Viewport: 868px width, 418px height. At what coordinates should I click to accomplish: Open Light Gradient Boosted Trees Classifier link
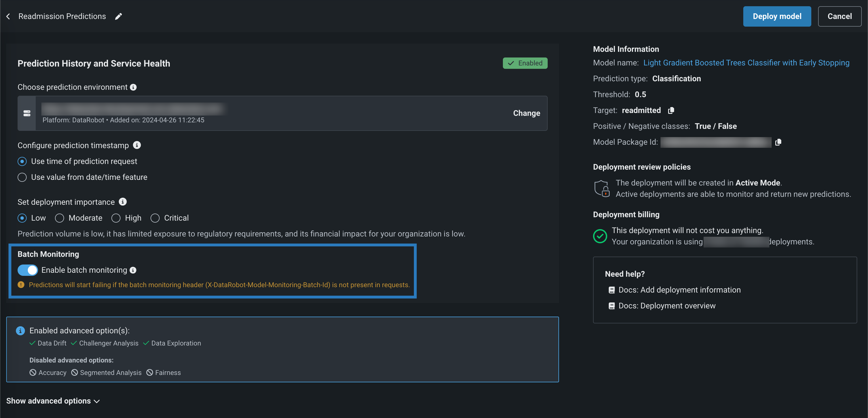[746, 63]
